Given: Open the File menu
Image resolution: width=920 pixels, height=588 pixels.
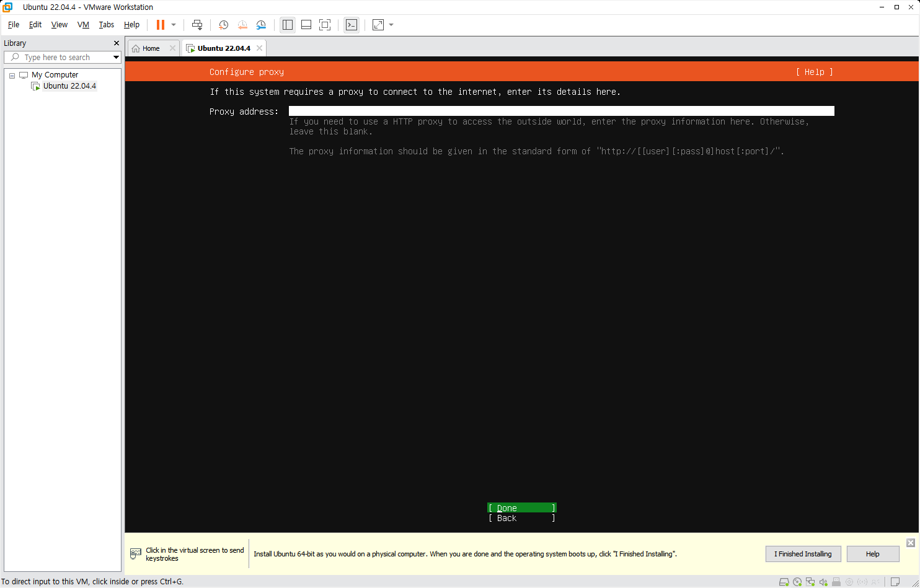Looking at the screenshot, I should tap(14, 25).
